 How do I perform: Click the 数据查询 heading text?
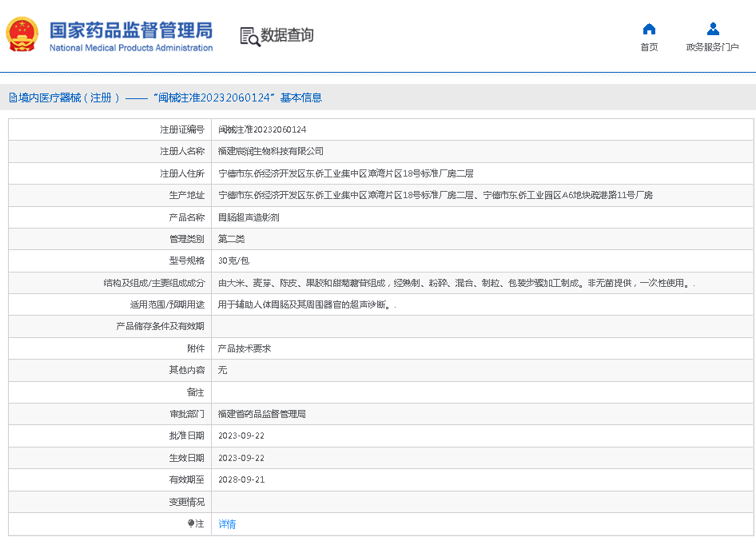click(287, 35)
